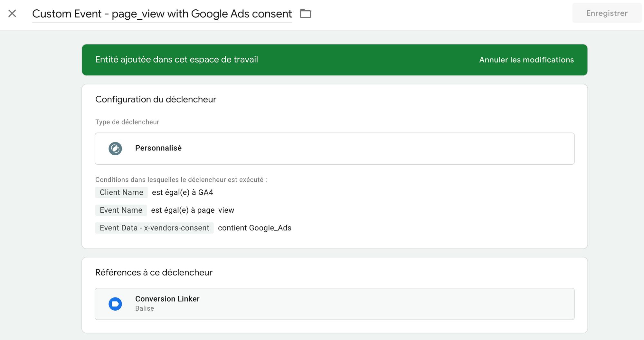Click the Références à ce déclencheur heading
644x340 pixels.
(x=154, y=272)
